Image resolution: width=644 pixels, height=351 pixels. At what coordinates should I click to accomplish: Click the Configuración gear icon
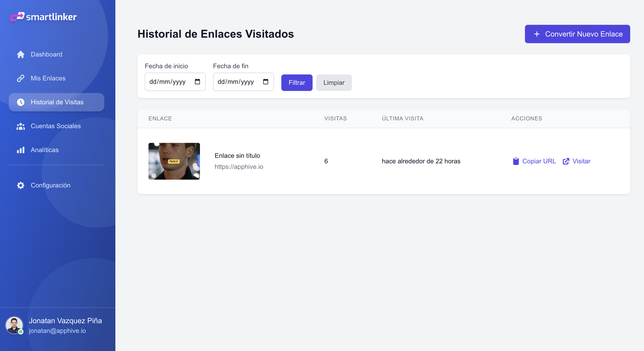click(x=20, y=185)
